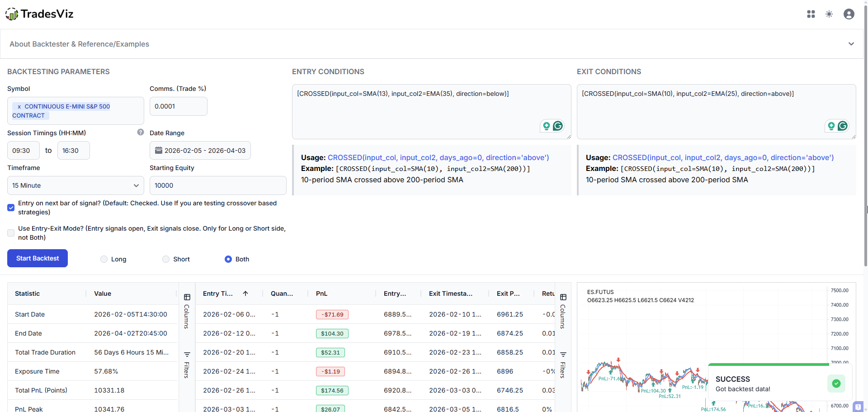Select the Long radio button
The width and height of the screenshot is (868, 412).
pyautogui.click(x=104, y=259)
